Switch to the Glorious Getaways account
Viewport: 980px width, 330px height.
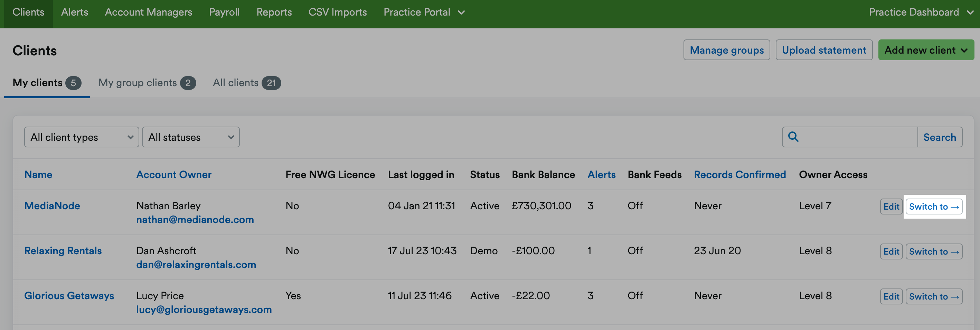point(934,296)
